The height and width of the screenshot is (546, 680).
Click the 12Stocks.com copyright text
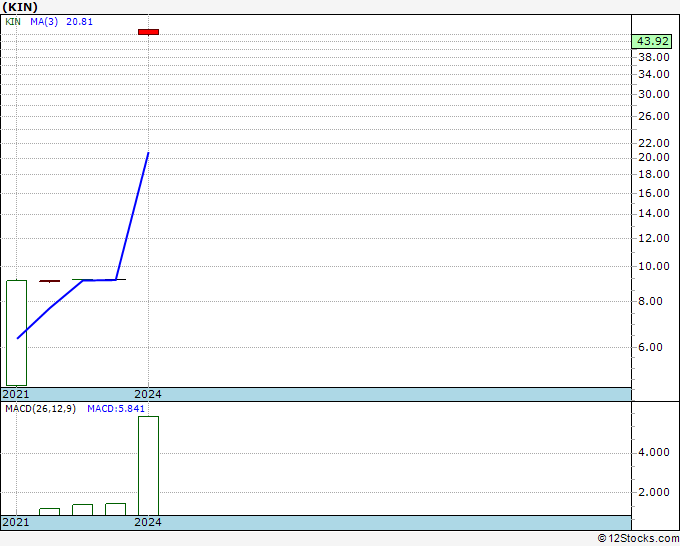[x=638, y=538]
